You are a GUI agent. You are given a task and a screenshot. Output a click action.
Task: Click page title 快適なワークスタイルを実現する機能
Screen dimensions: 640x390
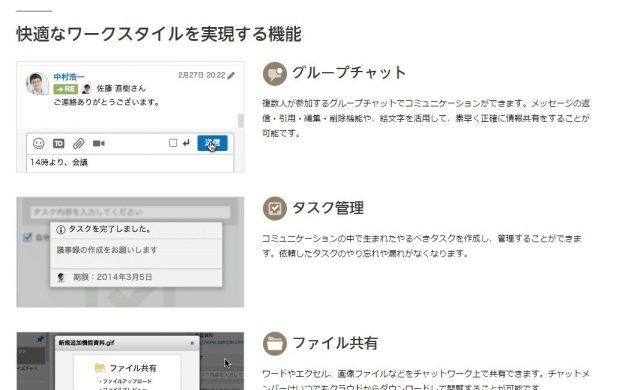coord(159,34)
